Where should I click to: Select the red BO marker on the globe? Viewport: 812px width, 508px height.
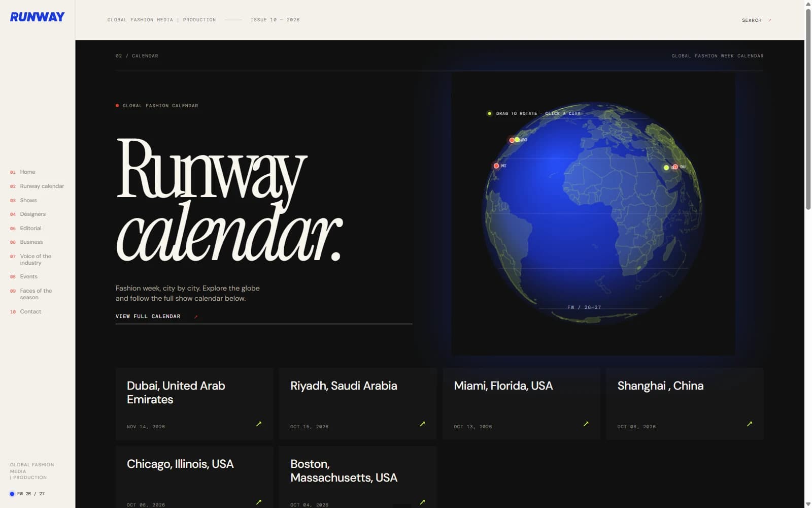pos(512,140)
